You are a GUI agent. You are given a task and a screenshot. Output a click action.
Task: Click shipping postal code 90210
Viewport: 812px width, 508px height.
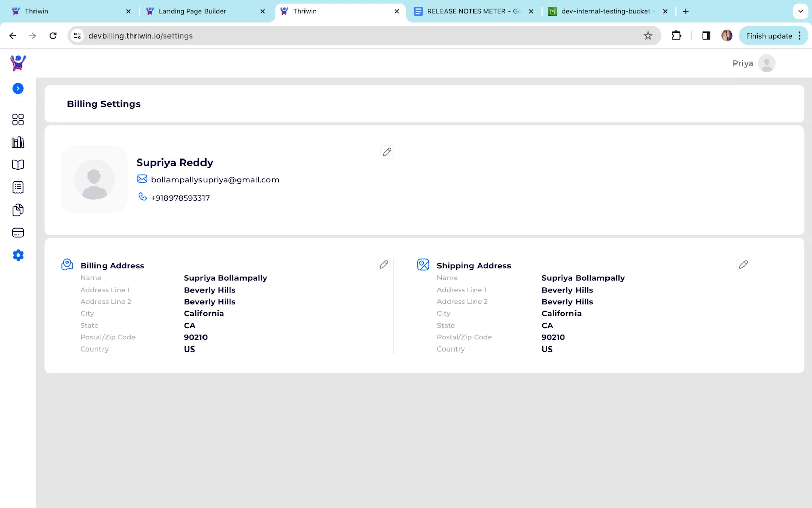click(553, 337)
